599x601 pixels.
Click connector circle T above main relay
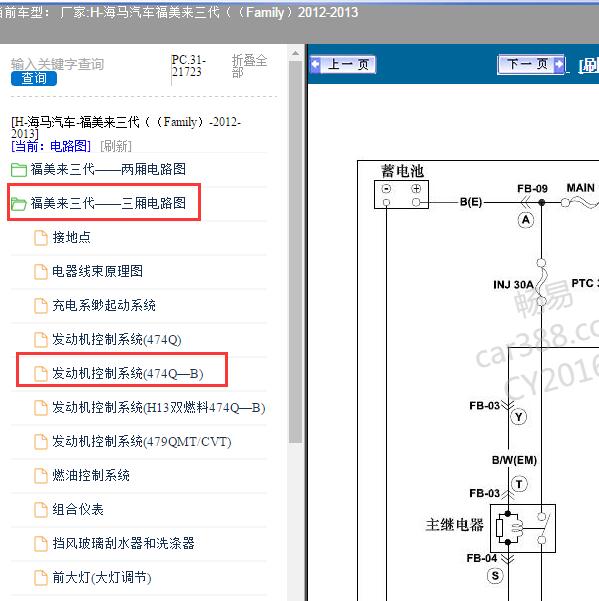519,484
